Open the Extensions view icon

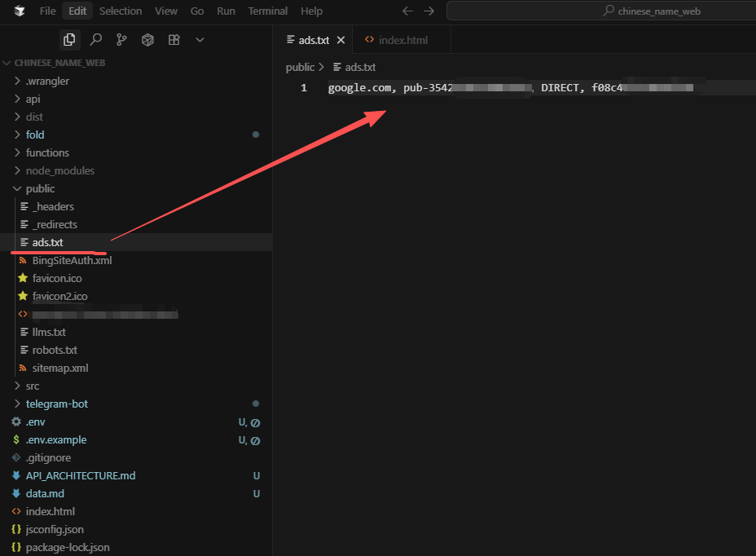click(x=174, y=39)
